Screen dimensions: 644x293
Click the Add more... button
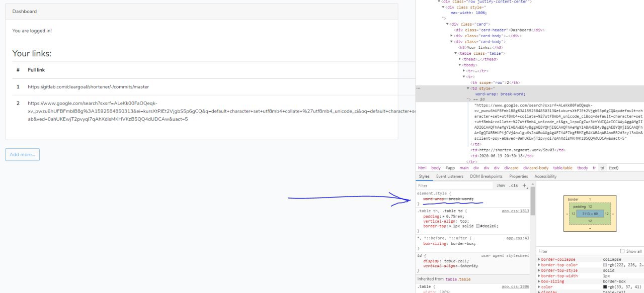click(x=22, y=154)
